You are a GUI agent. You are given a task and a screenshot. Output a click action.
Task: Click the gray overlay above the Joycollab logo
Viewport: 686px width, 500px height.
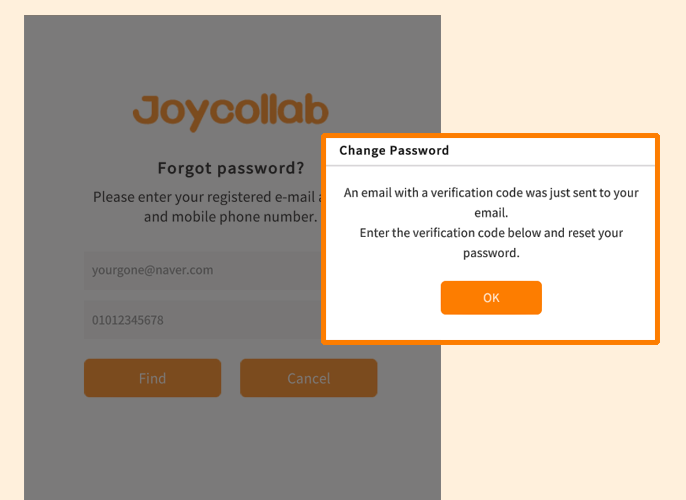pos(232,52)
